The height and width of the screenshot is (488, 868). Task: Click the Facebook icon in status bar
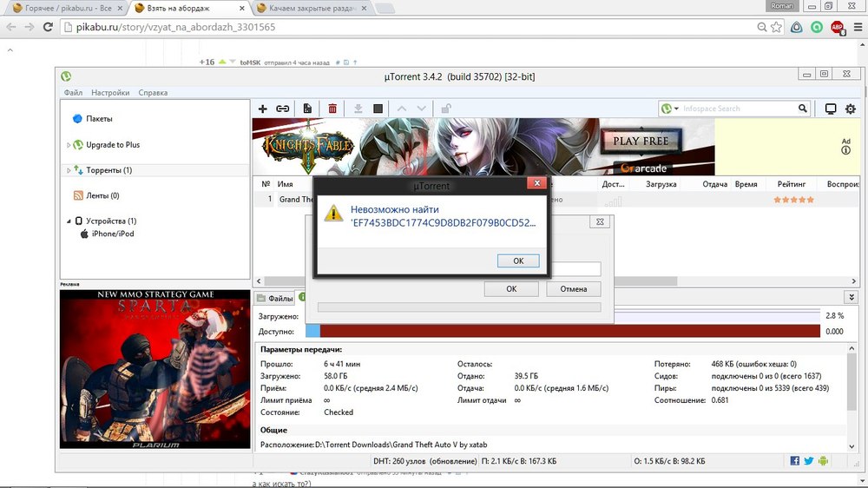(x=794, y=461)
